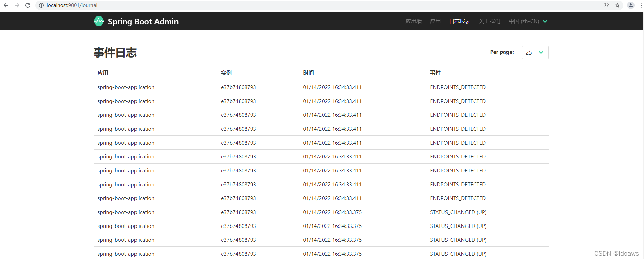The width and height of the screenshot is (644, 259).
Task: Click the browser forward arrow
Action: [17, 5]
